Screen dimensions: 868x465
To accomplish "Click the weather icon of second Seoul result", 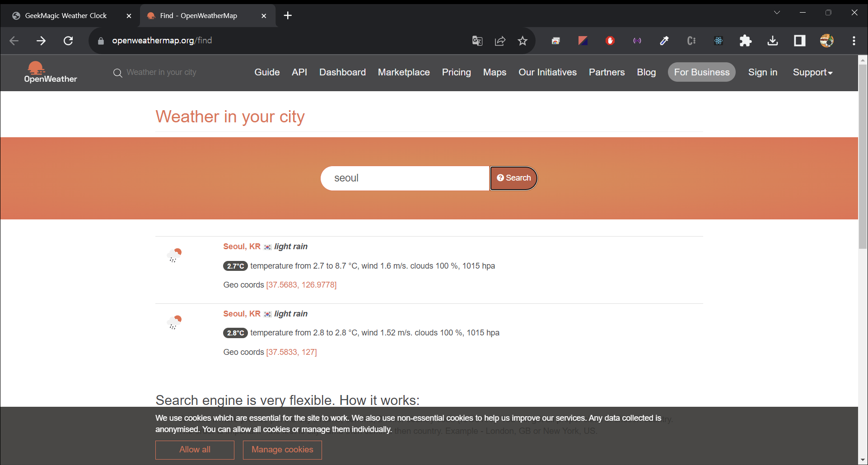I will pos(174,322).
